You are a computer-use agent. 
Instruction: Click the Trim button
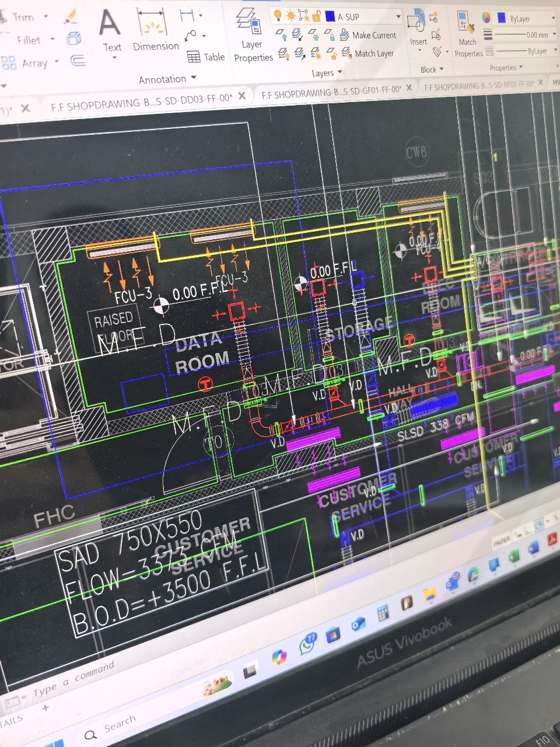[23, 18]
